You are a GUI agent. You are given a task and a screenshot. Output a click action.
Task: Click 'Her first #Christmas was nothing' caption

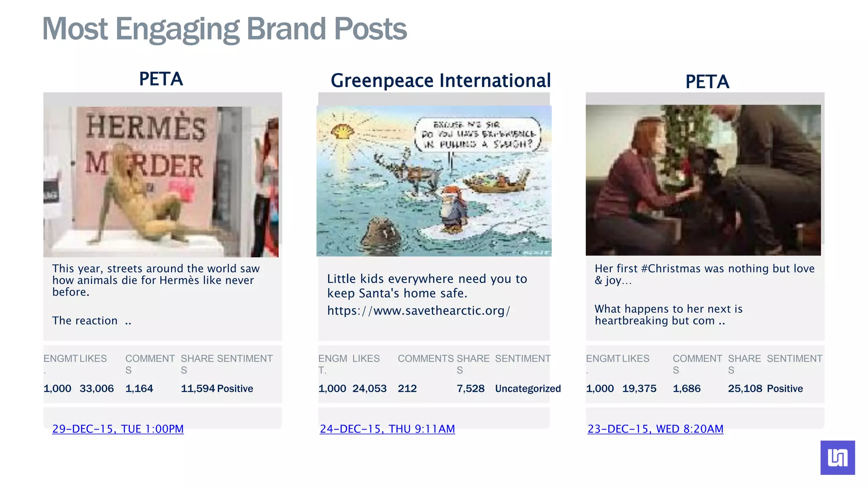(704, 274)
